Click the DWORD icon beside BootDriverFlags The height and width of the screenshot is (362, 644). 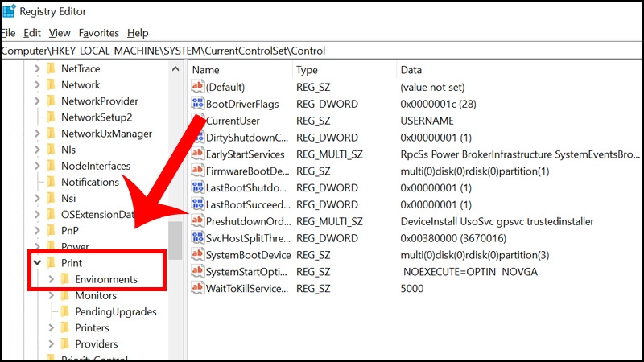tap(197, 103)
